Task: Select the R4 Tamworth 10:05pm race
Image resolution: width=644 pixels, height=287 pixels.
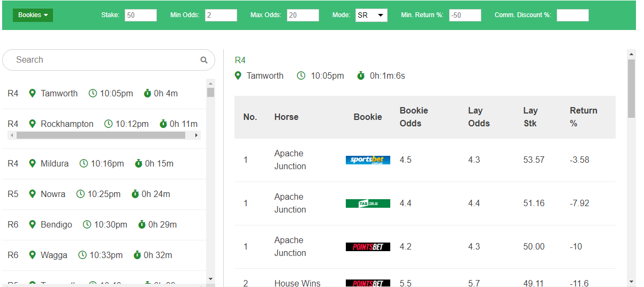Action: click(x=104, y=94)
